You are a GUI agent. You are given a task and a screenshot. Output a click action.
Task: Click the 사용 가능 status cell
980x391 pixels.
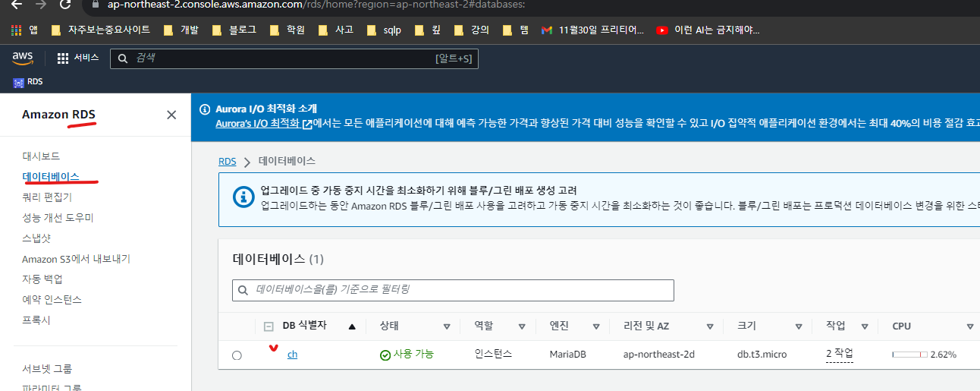point(407,355)
